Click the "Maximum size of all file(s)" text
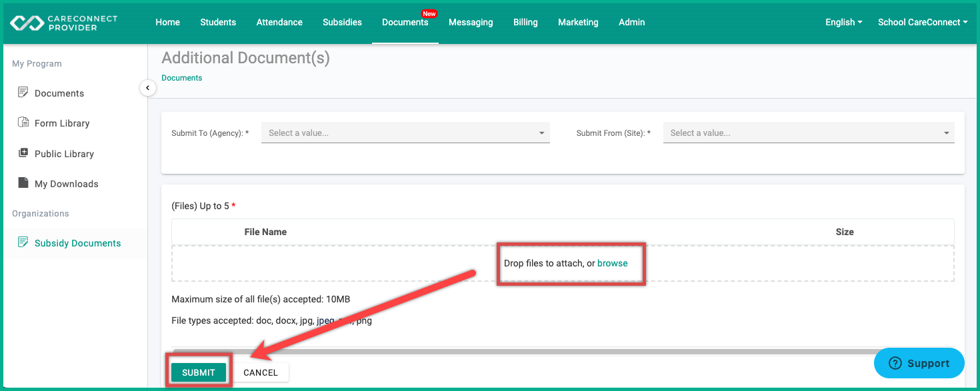Image resolution: width=980 pixels, height=391 pixels. (261, 299)
